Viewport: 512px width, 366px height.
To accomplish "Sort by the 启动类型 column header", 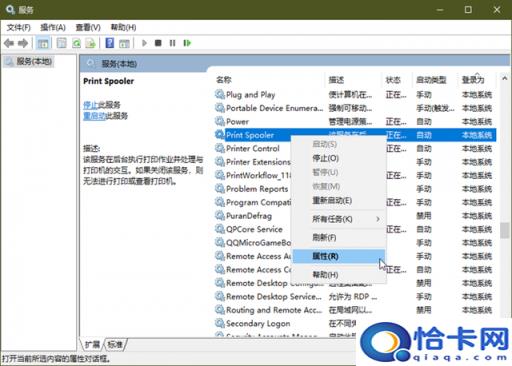I will click(435, 80).
